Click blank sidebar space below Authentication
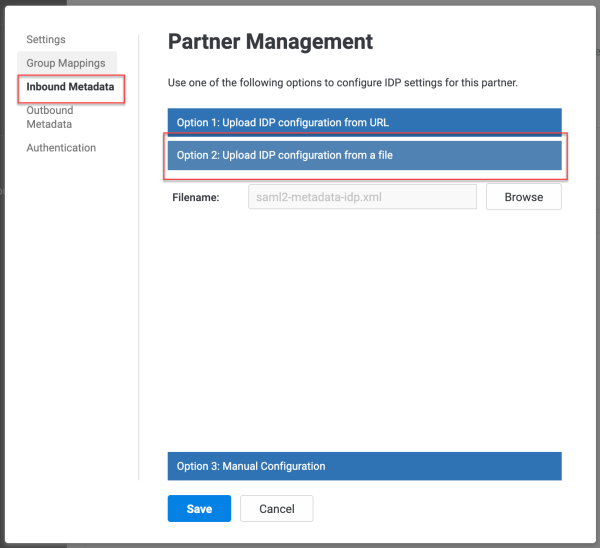Screen dimensions: 600x548 point(71,314)
